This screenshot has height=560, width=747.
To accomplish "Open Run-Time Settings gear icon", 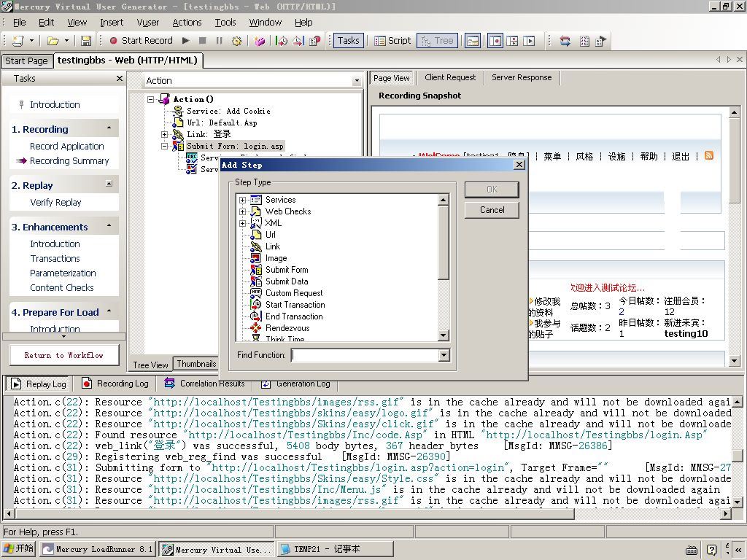I will tap(236, 41).
